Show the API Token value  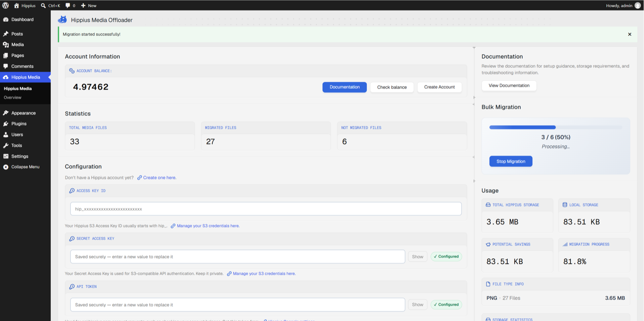click(x=418, y=305)
